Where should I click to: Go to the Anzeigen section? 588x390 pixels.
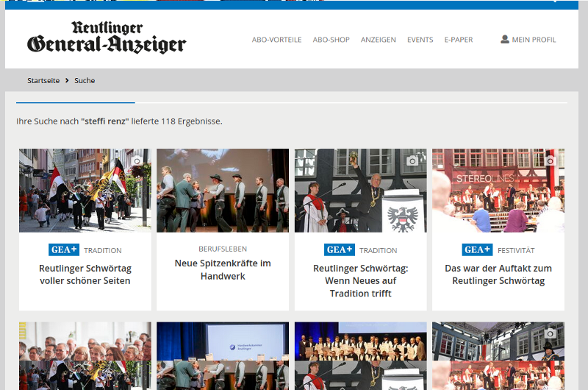point(378,40)
